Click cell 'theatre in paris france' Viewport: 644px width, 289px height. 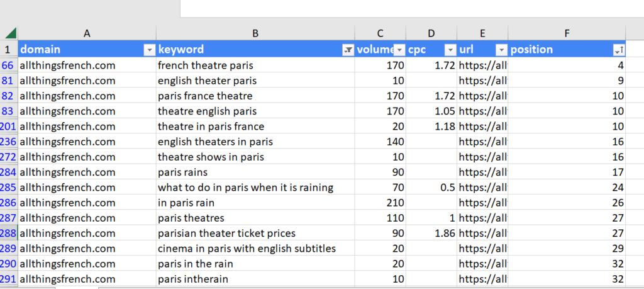tap(255, 126)
